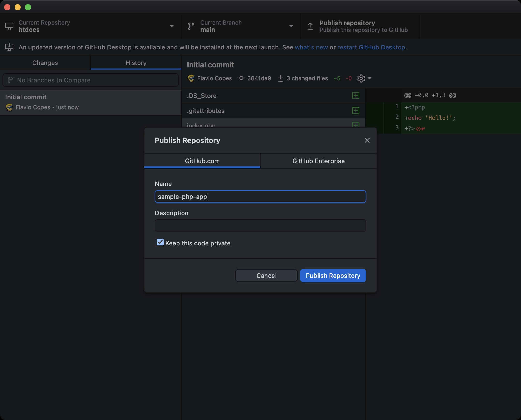Open the what's new link
Screen dimensions: 521x420
pos(311,47)
